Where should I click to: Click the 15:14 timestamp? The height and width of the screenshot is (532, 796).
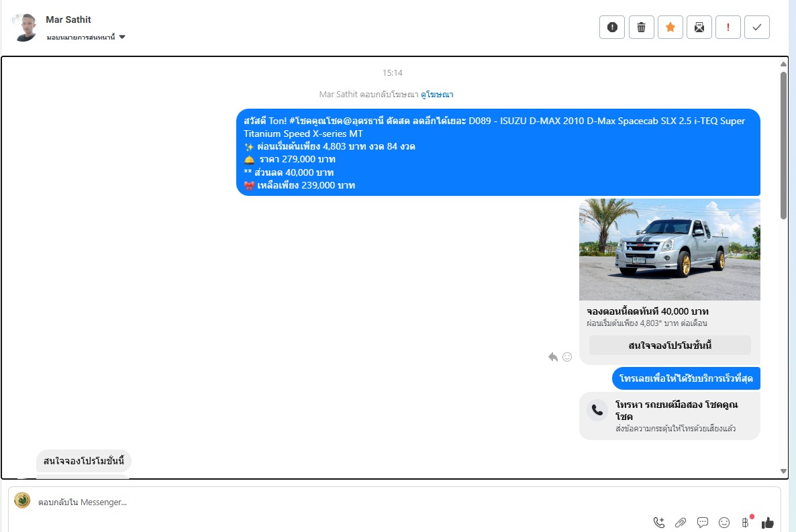[x=393, y=73]
